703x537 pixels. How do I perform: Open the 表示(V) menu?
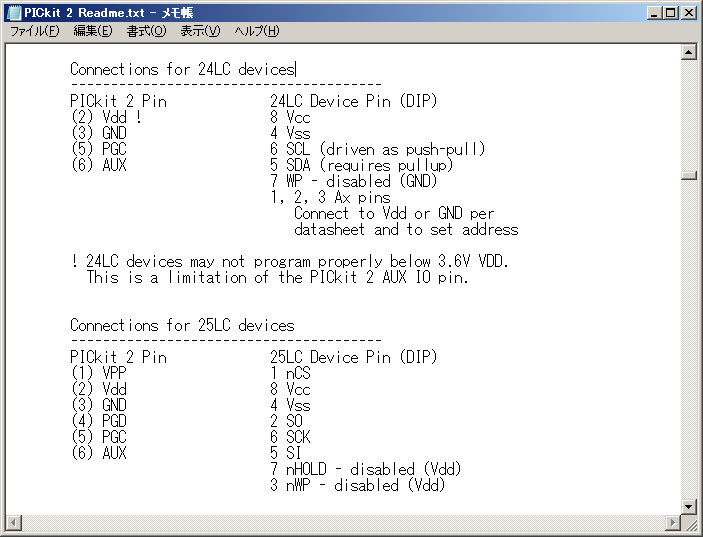coord(200,31)
